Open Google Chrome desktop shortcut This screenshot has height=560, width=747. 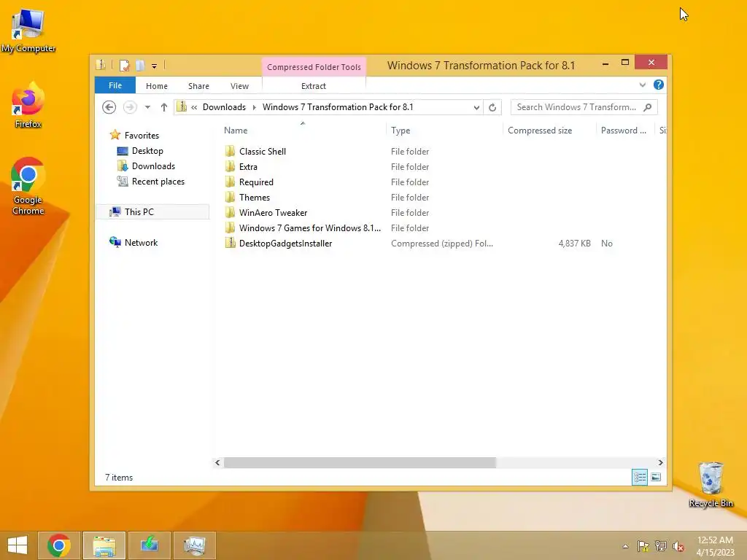[x=28, y=186]
